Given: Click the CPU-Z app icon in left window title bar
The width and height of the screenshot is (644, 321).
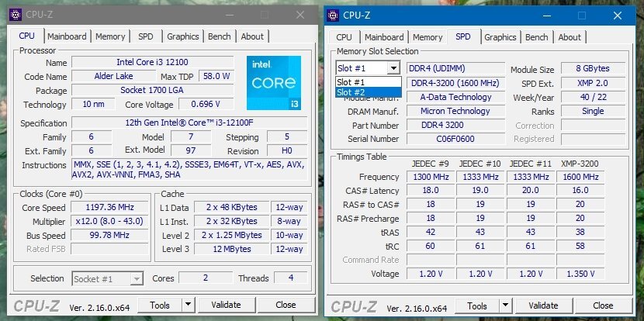Looking at the screenshot, I should pos(16,15).
